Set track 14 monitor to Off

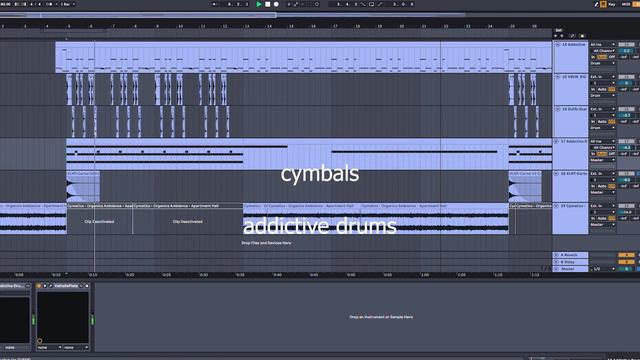click(x=612, y=57)
